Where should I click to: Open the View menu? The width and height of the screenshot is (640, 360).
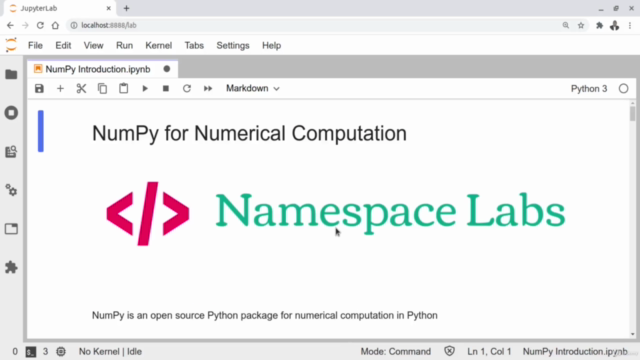click(x=93, y=45)
